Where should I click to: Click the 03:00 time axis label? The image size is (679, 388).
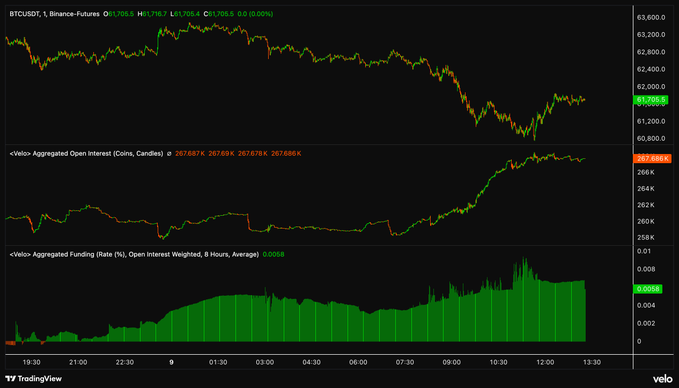click(x=265, y=362)
